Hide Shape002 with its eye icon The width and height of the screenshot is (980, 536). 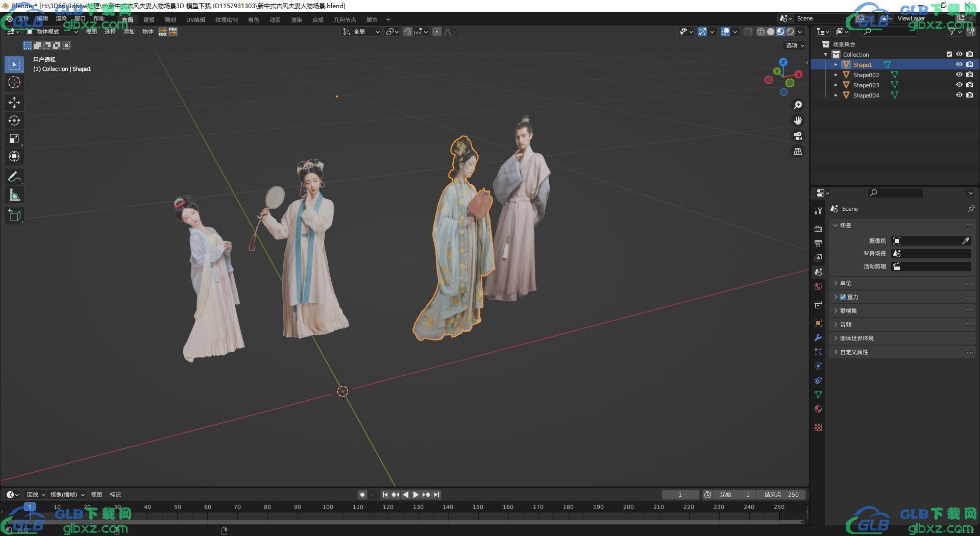click(x=959, y=75)
